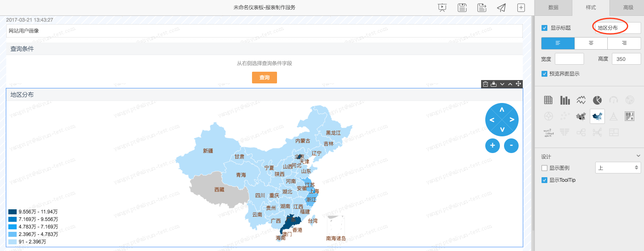Switch the chart type to bar chart

pos(564,100)
